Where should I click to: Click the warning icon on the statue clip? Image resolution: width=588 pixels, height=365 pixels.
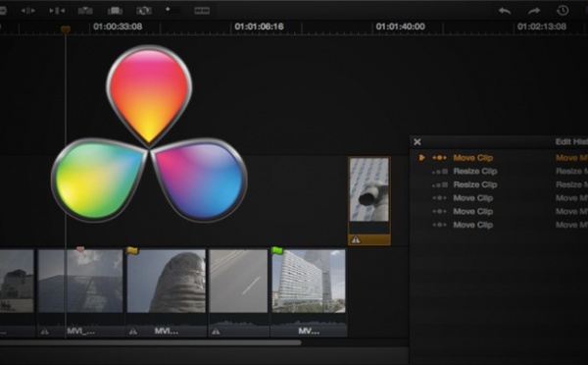(x=132, y=332)
